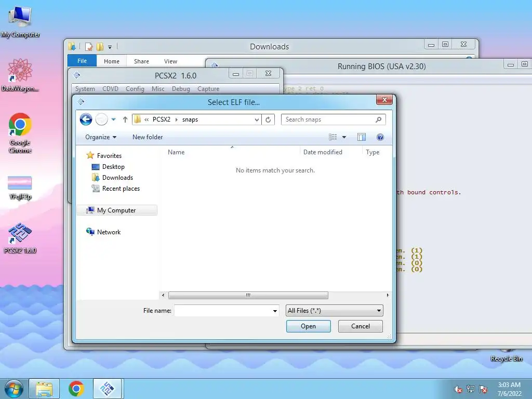Screen dimensions: 532x399
Task: Click the Back arrow in the ELF dialog
Action: pyautogui.click(x=86, y=119)
